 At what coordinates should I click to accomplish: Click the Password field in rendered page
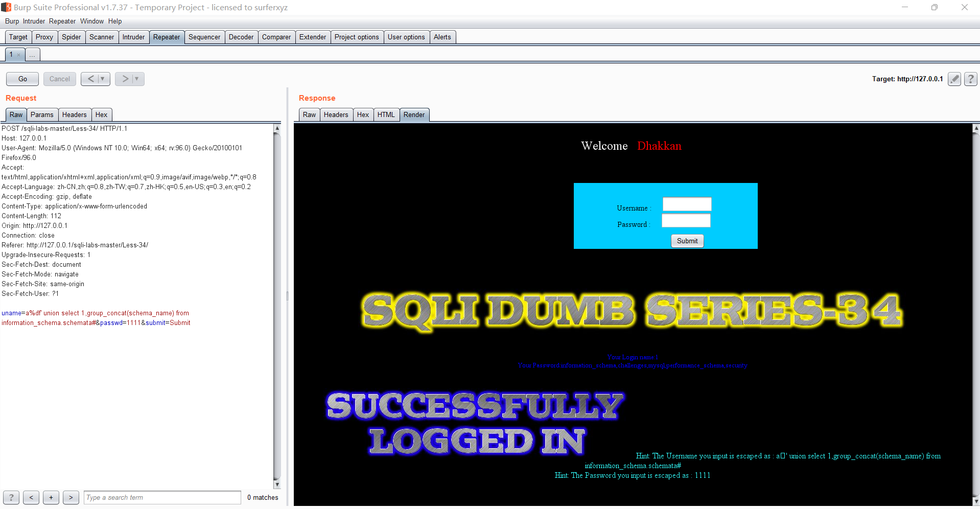(686, 221)
